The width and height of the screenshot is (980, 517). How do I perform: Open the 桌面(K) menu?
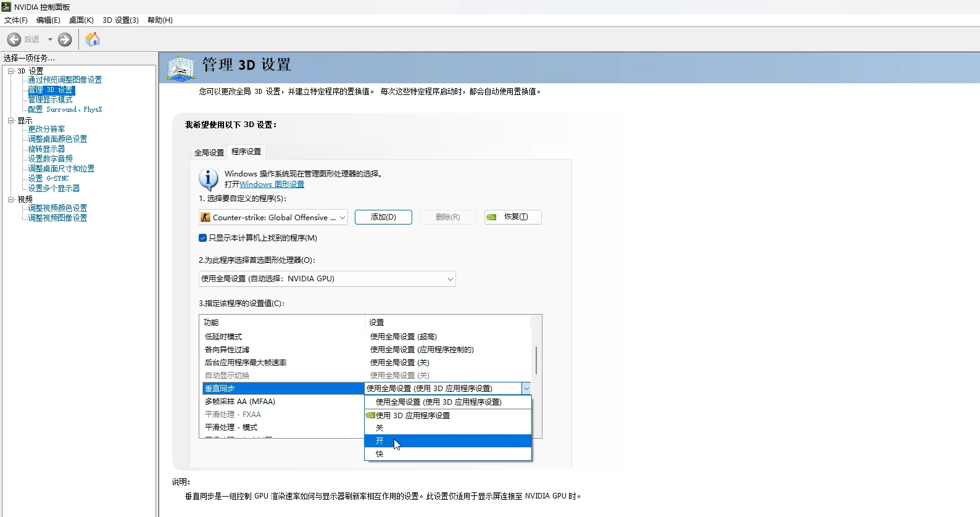pos(81,20)
